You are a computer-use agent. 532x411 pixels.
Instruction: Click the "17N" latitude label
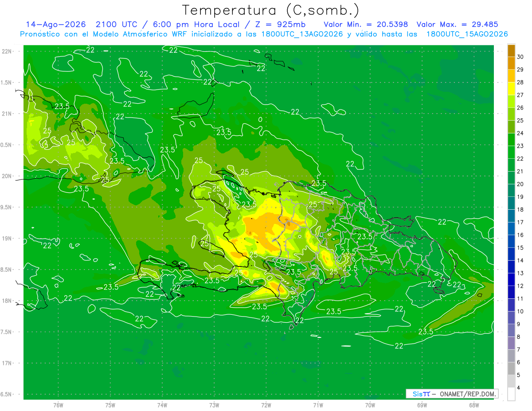(x=7, y=363)
